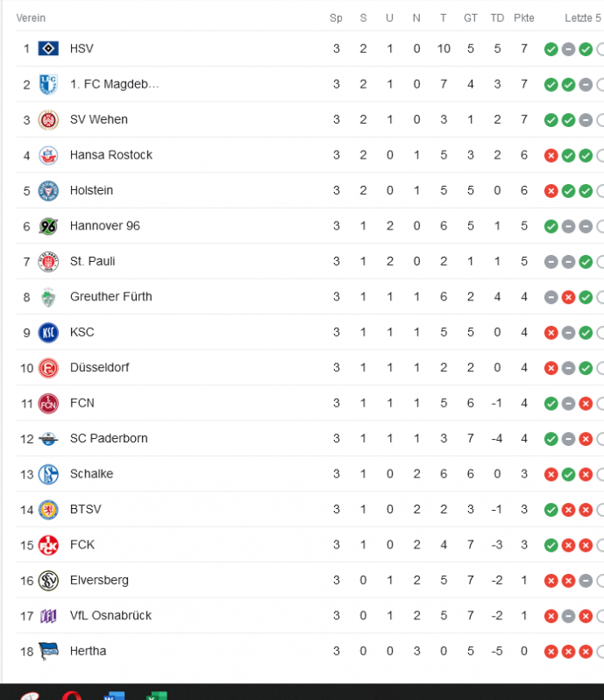The width and height of the screenshot is (604, 700).
Task: Click the 'Letzte 5' column header
Action: 583,18
